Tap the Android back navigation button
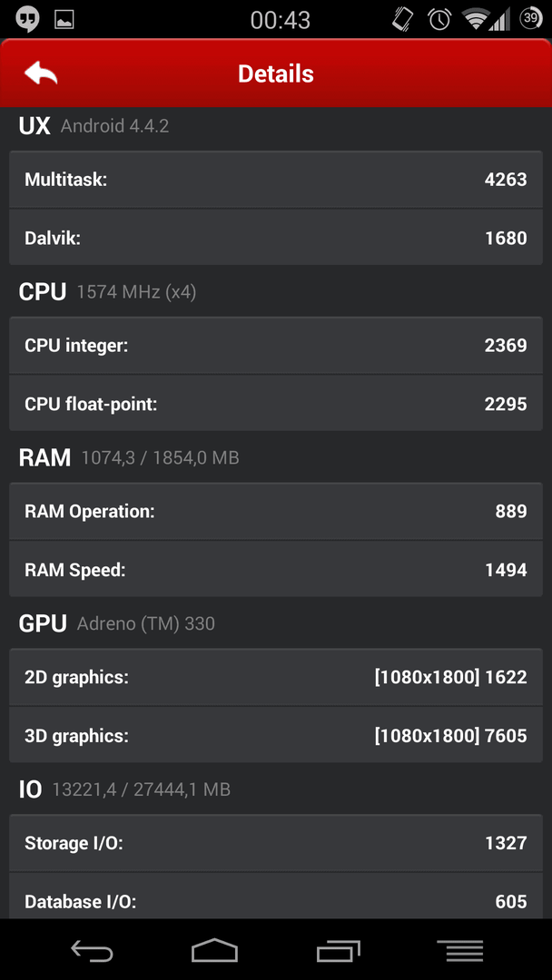Screen dimensions: 552x980 [x=92, y=951]
